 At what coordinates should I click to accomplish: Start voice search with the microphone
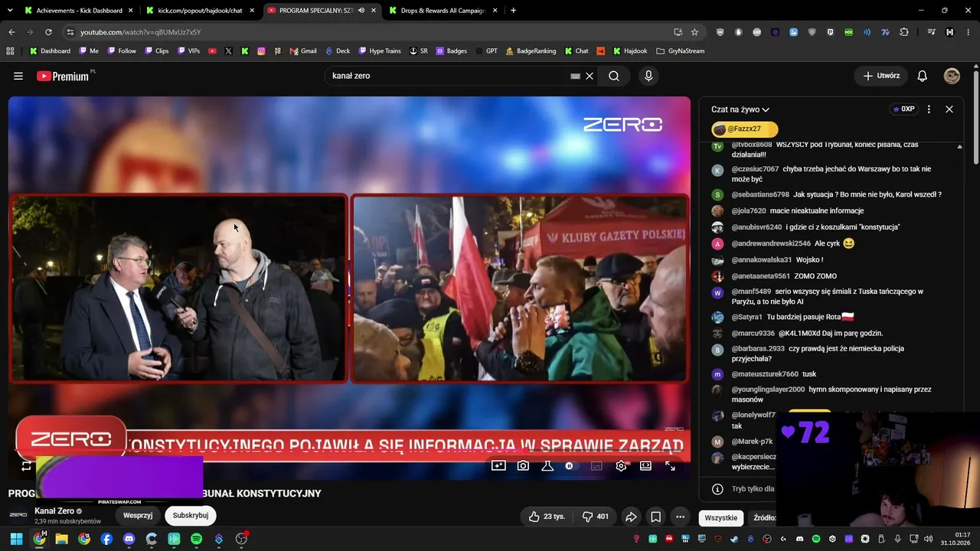click(648, 76)
